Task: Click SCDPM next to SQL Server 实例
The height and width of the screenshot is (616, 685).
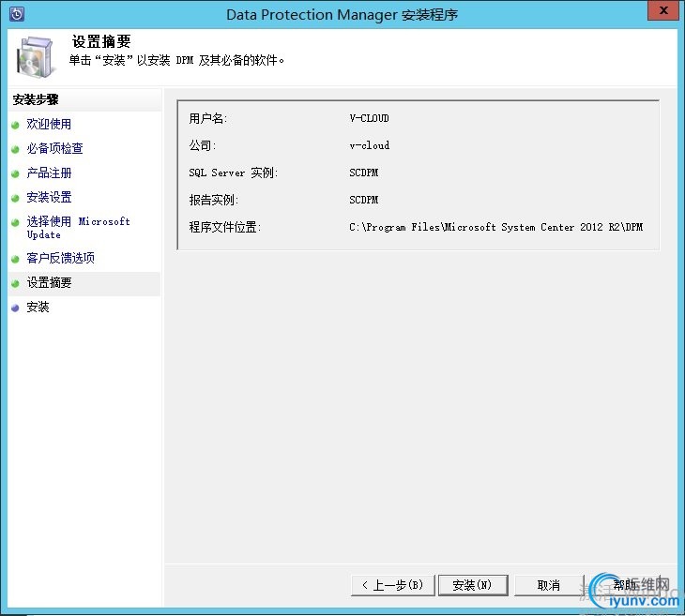Action: point(364,173)
